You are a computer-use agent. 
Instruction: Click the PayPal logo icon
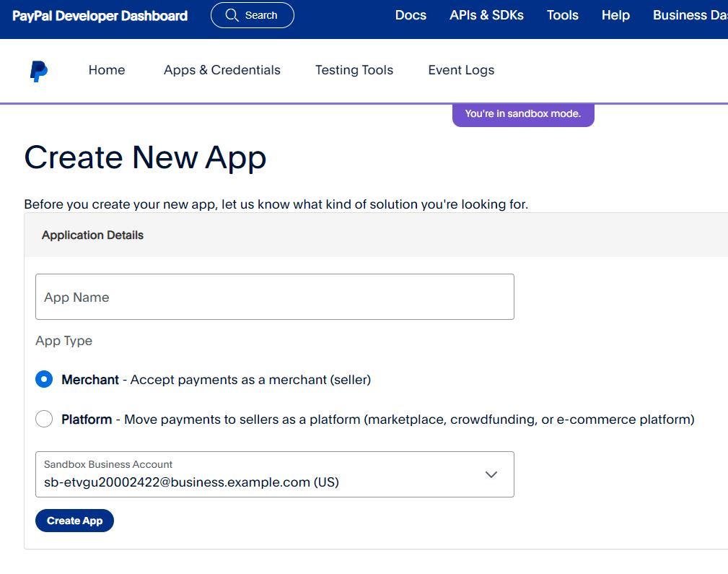pyautogui.click(x=39, y=71)
